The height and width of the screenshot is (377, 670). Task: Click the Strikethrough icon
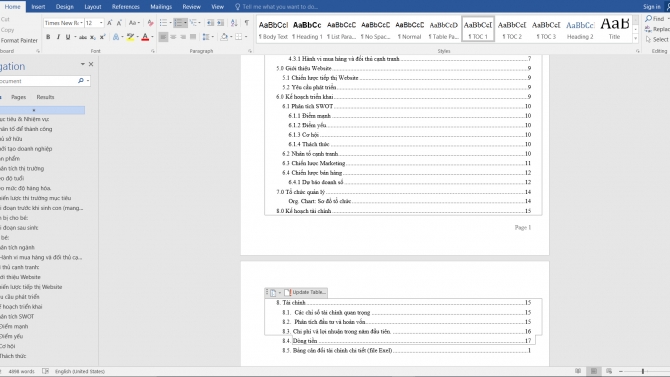(83, 37)
